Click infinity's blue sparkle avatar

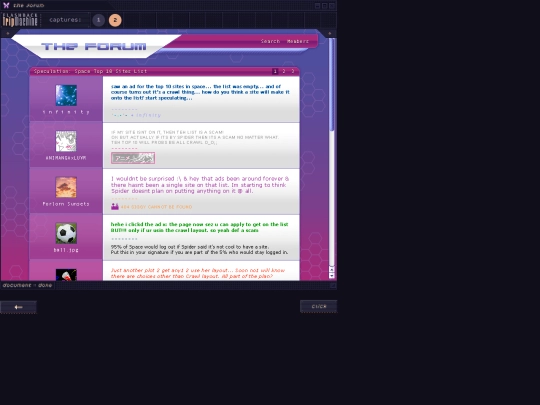tap(66, 95)
